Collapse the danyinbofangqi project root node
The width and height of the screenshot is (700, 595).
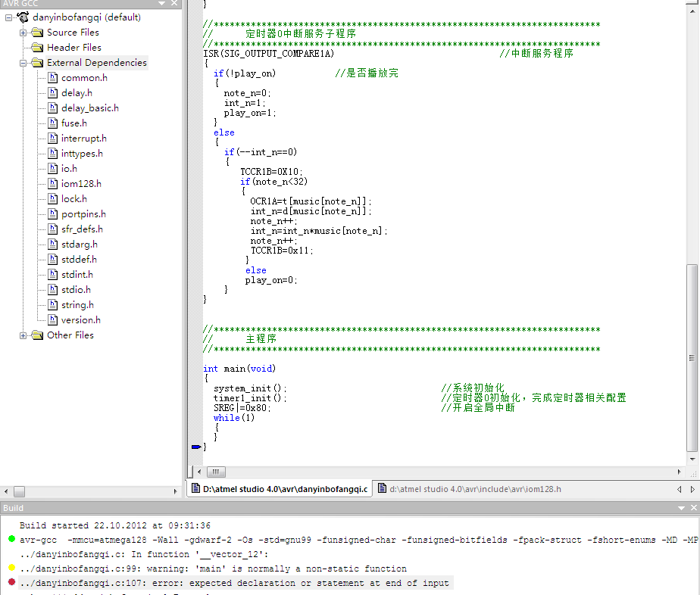coord(9,18)
